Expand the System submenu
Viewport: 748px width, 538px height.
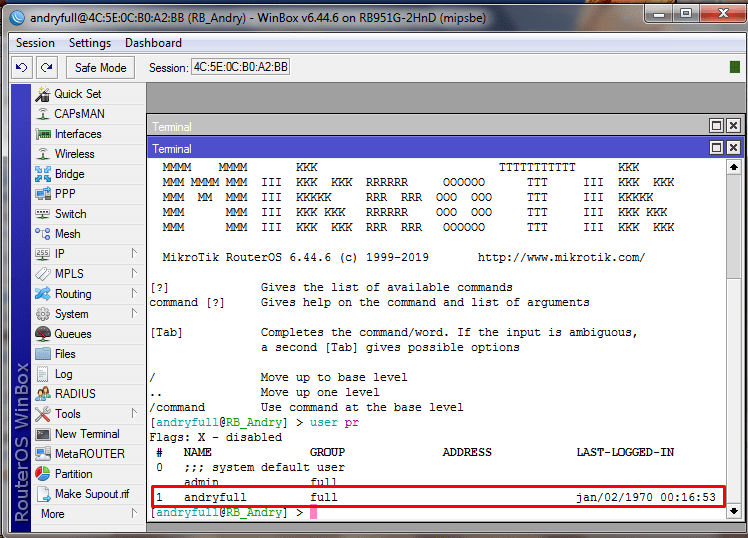71,314
